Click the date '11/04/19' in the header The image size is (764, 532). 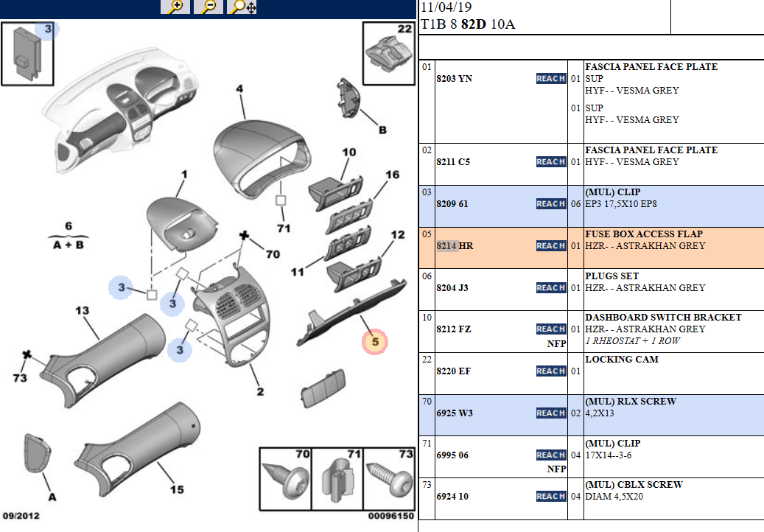click(446, 7)
